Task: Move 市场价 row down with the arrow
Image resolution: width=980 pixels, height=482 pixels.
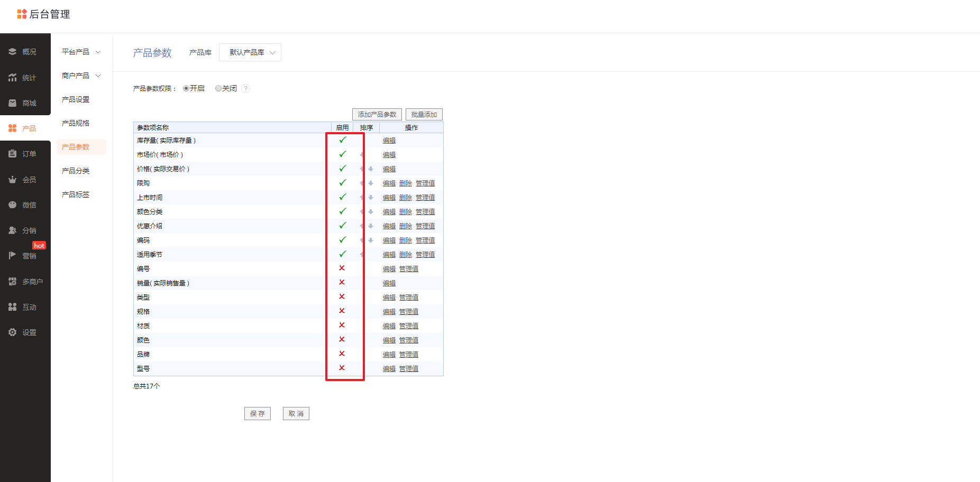Action: point(362,155)
